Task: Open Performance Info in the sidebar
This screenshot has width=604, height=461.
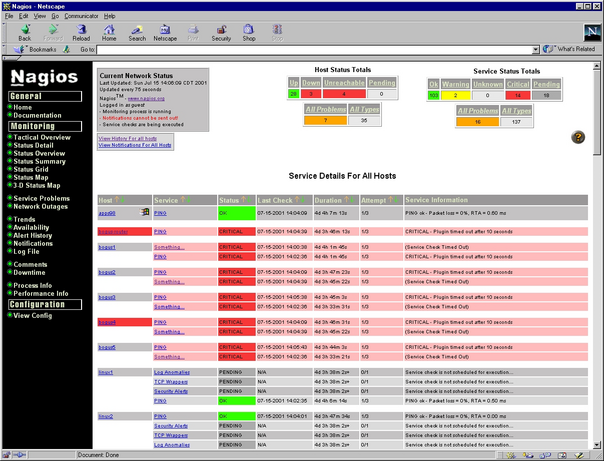Action: (41, 293)
